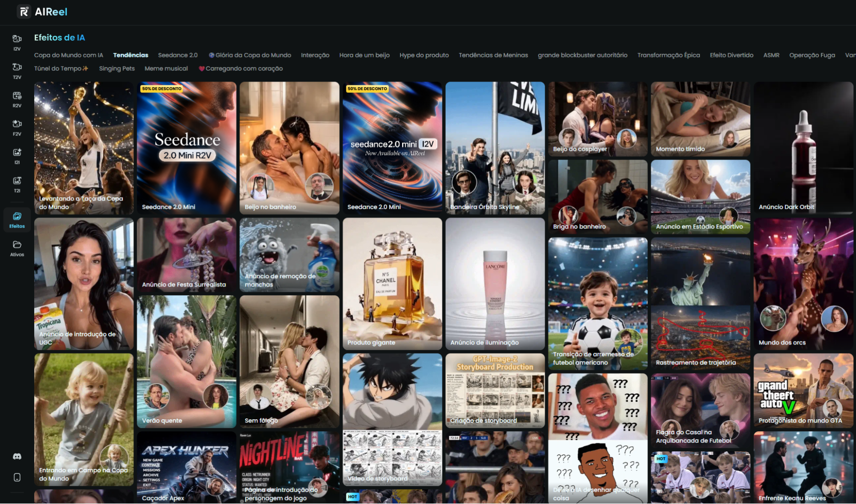
Task: Open the Hora de um beijo tab
Action: click(x=364, y=55)
